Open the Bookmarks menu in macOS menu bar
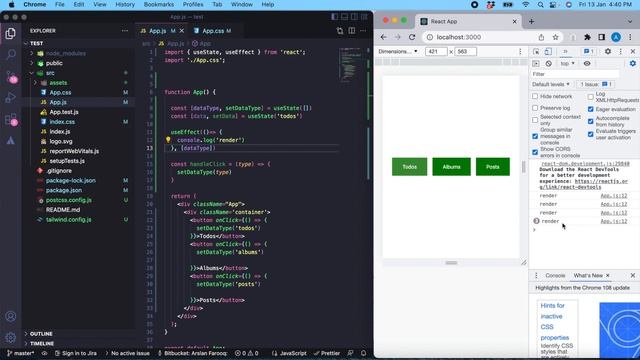The height and width of the screenshot is (360, 640). click(x=159, y=4)
